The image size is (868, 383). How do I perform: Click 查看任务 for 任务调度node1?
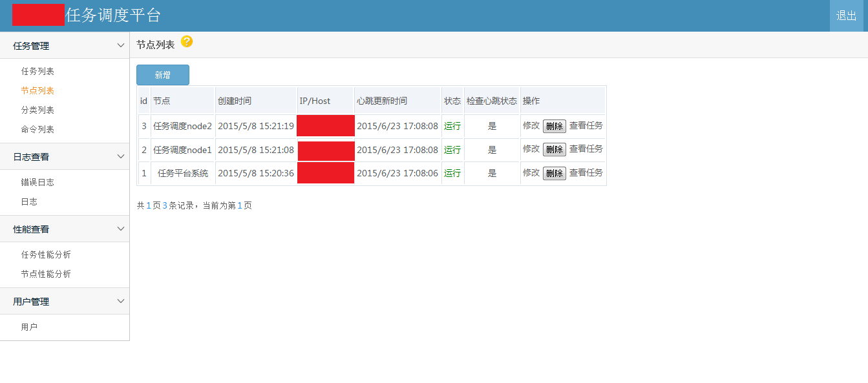(x=586, y=149)
